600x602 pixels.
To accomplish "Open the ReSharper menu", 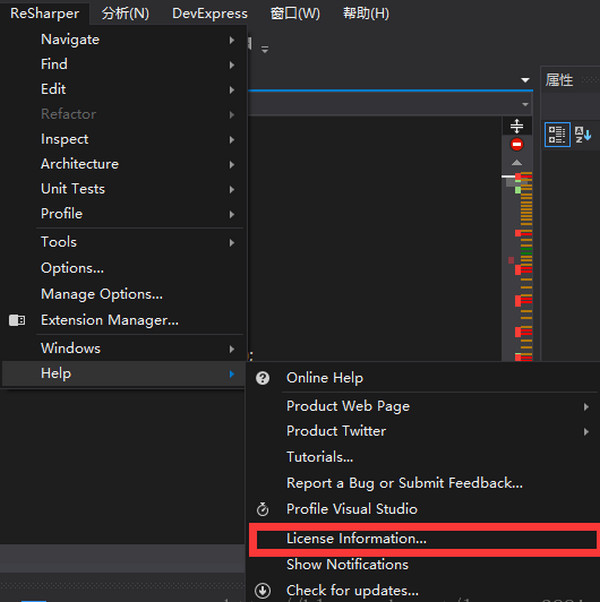I will pyautogui.click(x=45, y=13).
